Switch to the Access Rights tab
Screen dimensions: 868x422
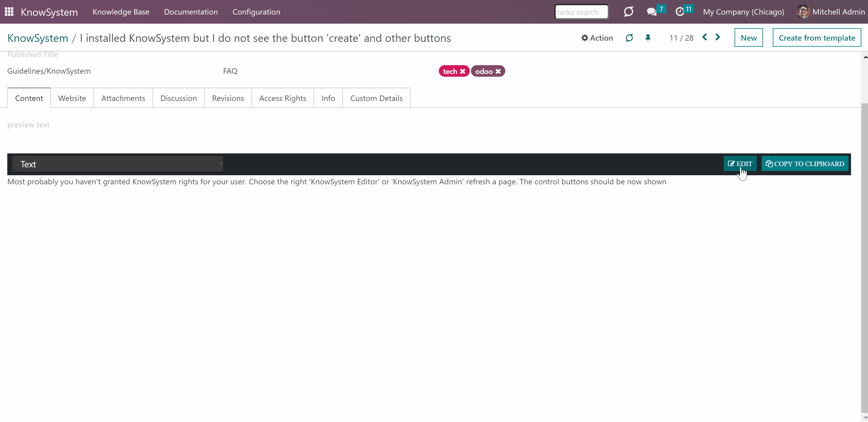coord(283,98)
